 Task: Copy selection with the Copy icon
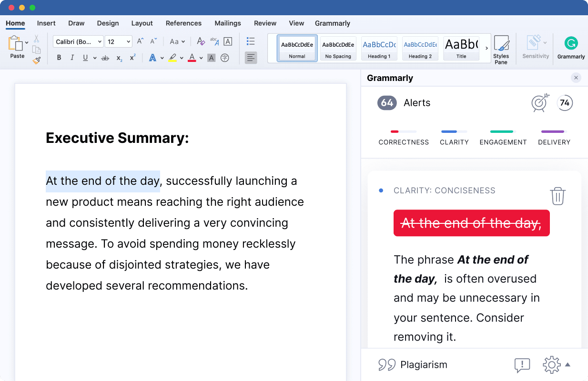click(36, 50)
